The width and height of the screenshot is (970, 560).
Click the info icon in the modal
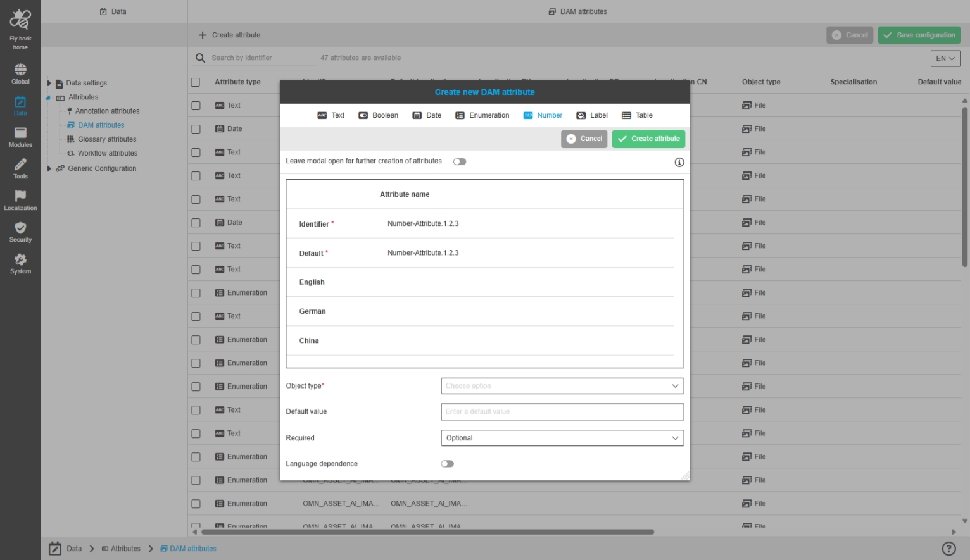pos(679,162)
